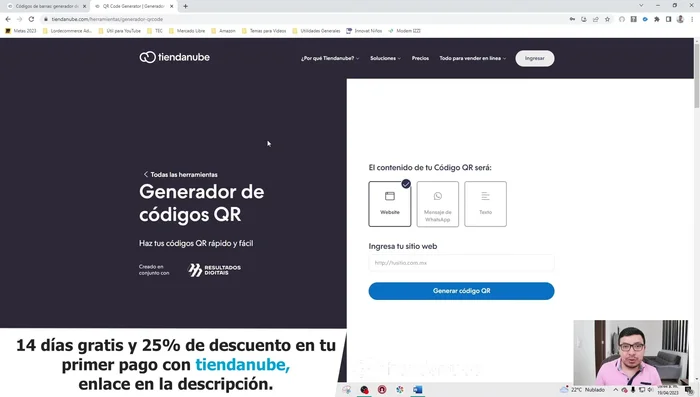Image resolution: width=700 pixels, height=397 pixels.
Task: Switch to QR Code Generator tab
Action: point(133,6)
